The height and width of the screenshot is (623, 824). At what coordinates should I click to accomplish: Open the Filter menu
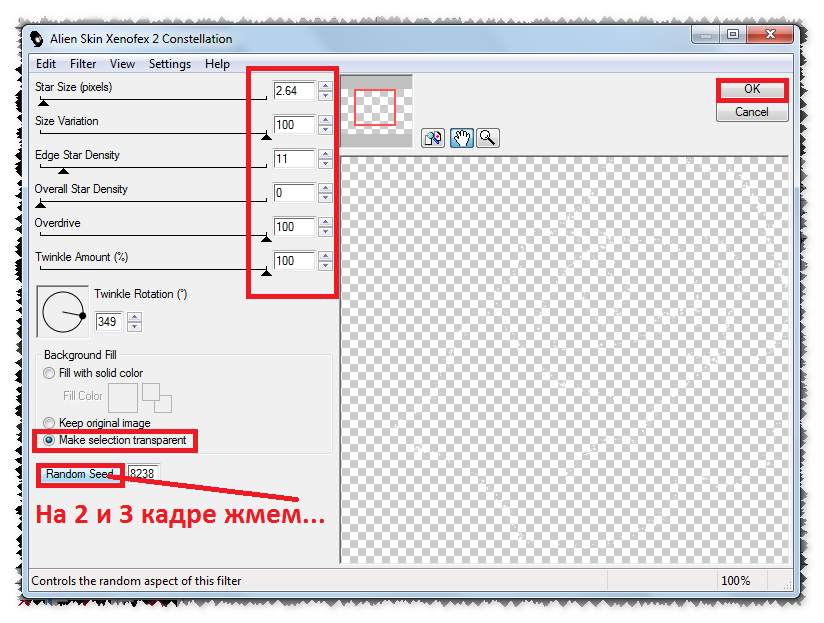[83, 64]
